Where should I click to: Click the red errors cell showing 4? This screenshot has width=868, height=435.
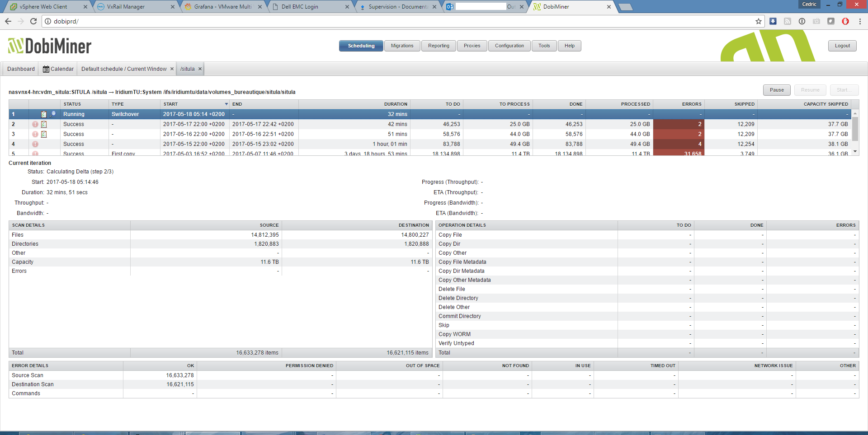678,144
